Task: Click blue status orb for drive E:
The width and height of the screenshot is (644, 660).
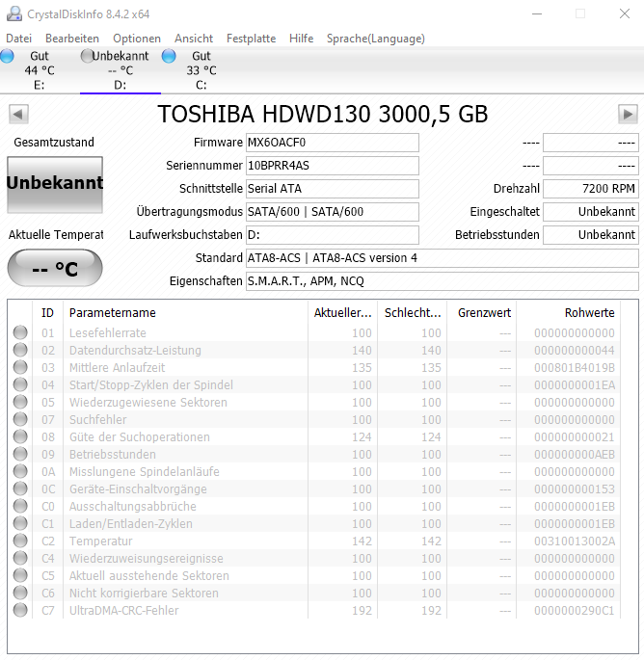Action: [x=7, y=56]
